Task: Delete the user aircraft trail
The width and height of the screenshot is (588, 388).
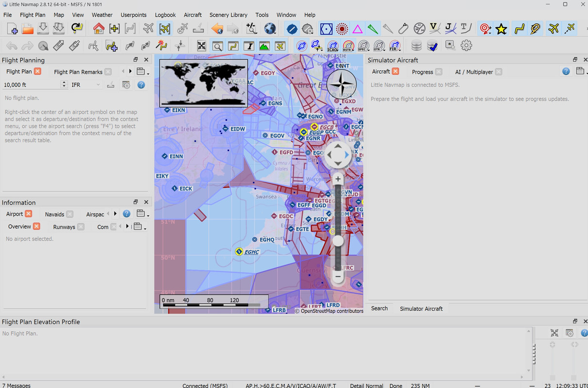Action: (x=183, y=29)
